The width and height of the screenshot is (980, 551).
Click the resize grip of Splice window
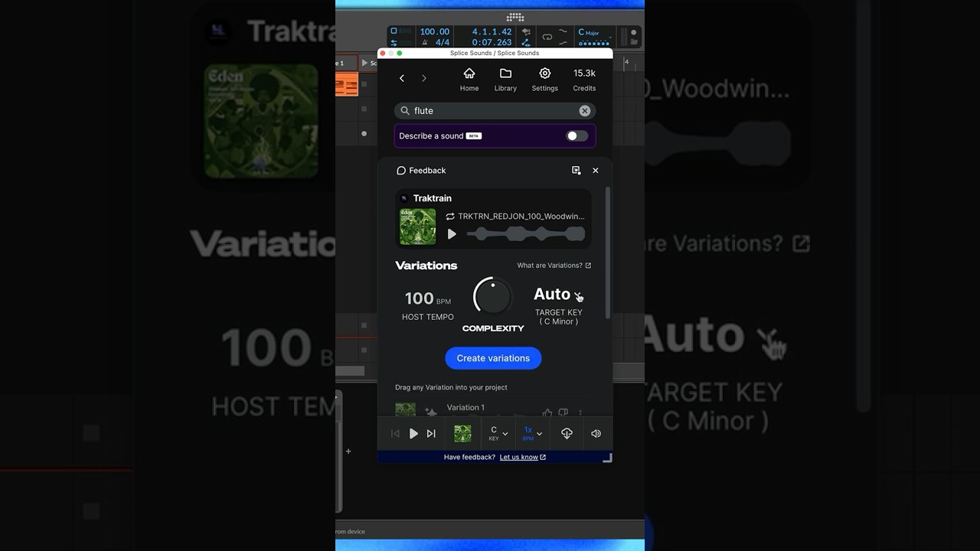[x=608, y=458]
